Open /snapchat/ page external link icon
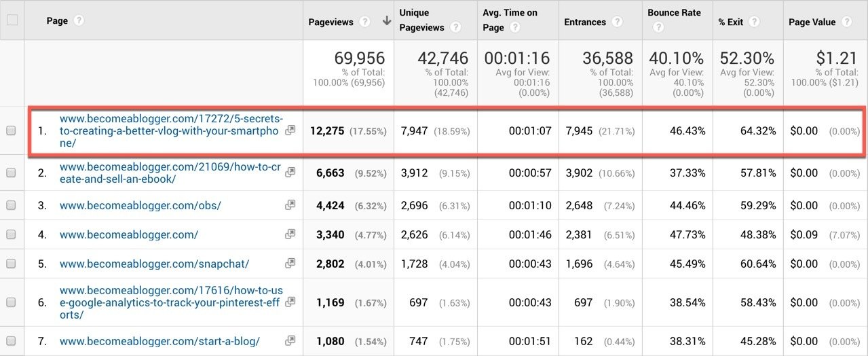868x356 pixels. [x=290, y=263]
